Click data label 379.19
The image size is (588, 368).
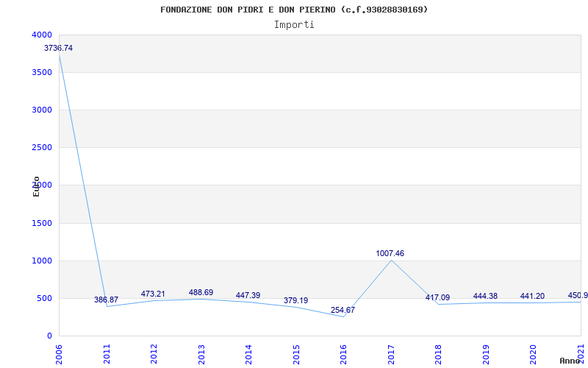tap(296, 300)
